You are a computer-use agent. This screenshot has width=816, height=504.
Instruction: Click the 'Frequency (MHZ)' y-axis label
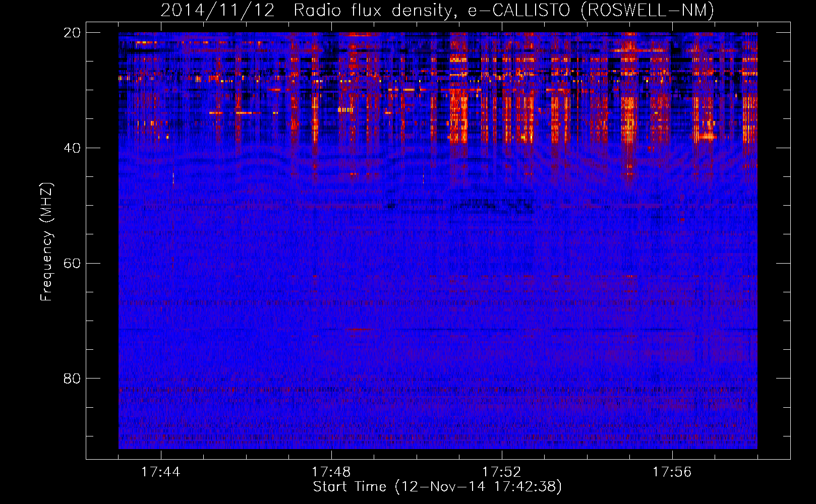click(46, 242)
